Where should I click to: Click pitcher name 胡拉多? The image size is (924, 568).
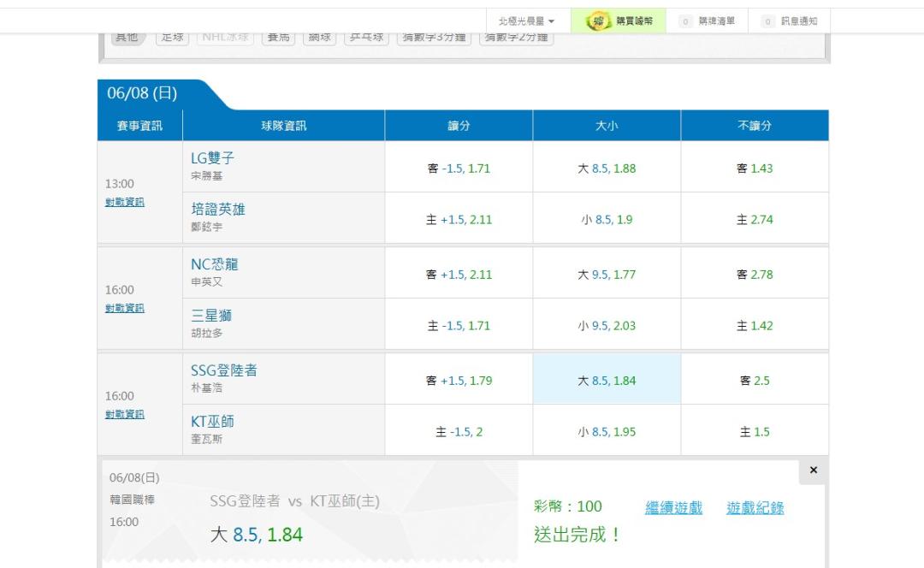pos(206,333)
